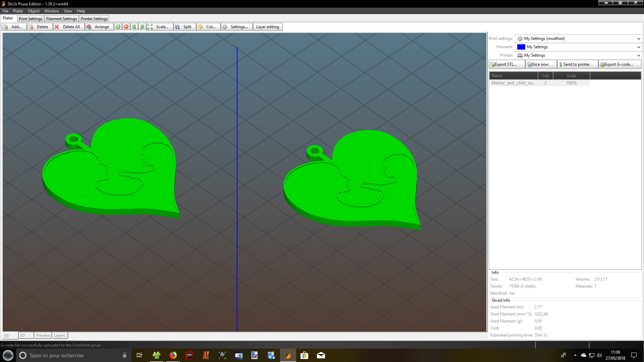Image resolution: width=644 pixels, height=362 pixels.
Task: Switch to the 3D view tab
Action: (x=10, y=336)
